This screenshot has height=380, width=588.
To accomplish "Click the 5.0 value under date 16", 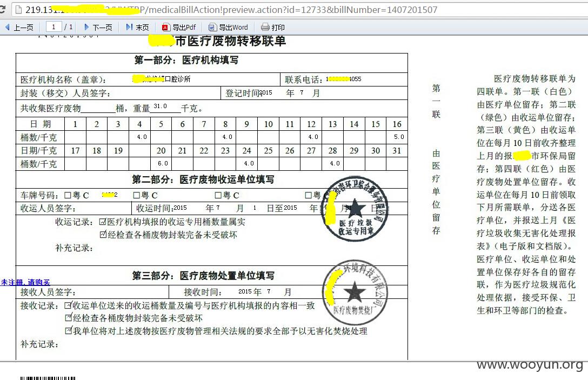I will pyautogui.click(x=399, y=137).
